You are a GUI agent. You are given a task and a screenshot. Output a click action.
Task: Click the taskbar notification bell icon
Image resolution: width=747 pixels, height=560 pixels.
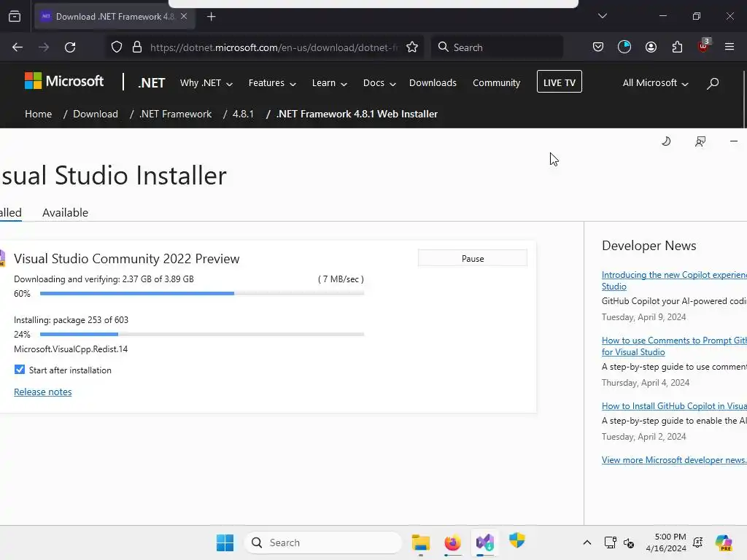(698, 542)
